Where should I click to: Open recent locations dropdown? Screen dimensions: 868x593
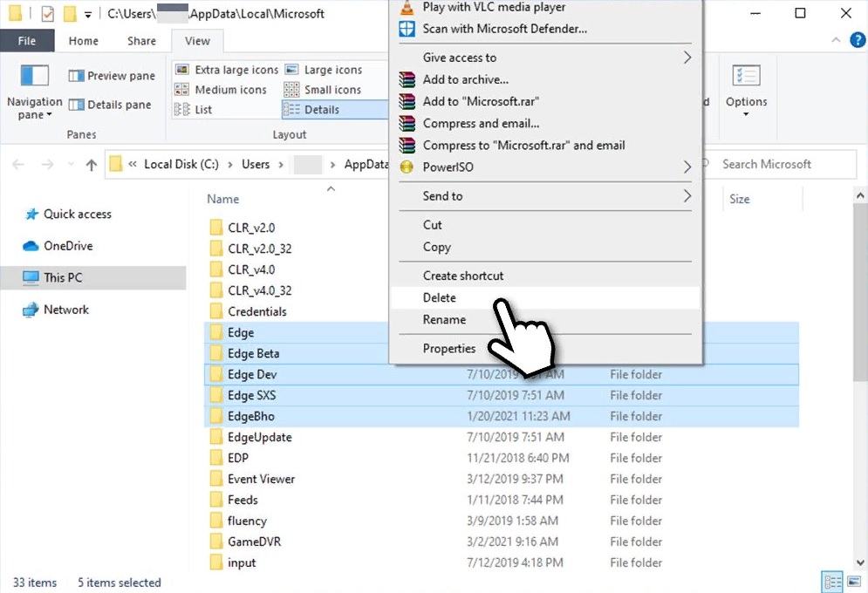(71, 164)
